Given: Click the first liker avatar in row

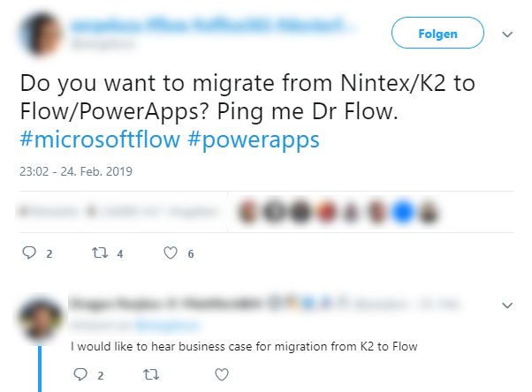Looking at the screenshot, I should pos(247,212).
